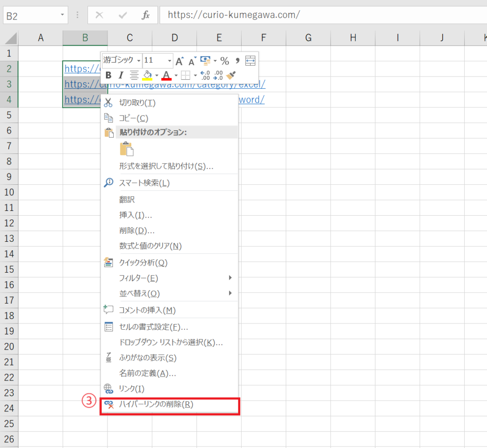The image size is (487, 448).
Task: Decrease font size with smaller A icon
Action: (192, 61)
